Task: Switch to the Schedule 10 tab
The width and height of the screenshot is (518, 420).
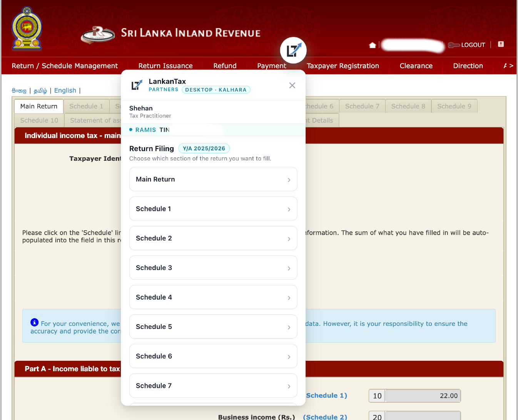Action: (x=39, y=120)
